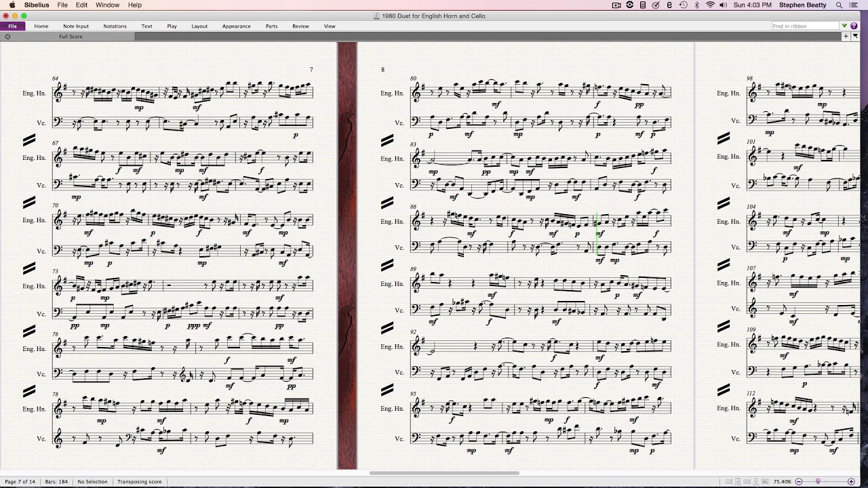Expand the ribbon with the green arrow

pyautogui.click(x=845, y=26)
